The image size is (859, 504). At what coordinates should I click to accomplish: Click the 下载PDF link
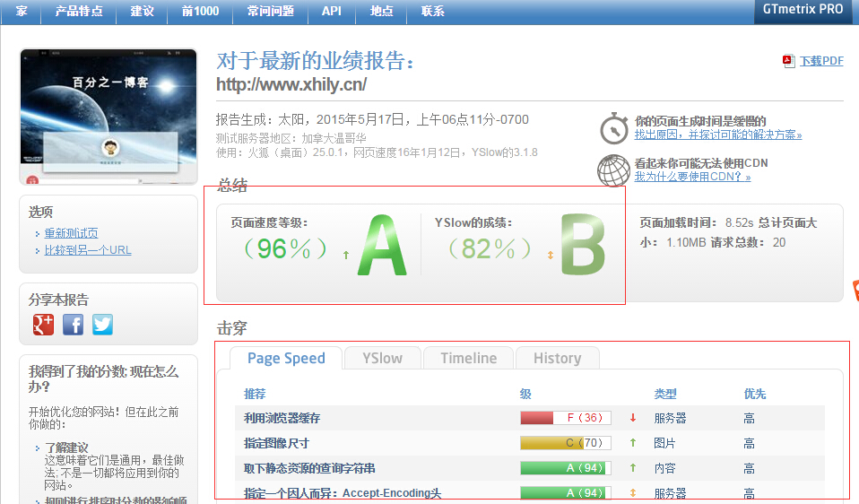tap(821, 61)
